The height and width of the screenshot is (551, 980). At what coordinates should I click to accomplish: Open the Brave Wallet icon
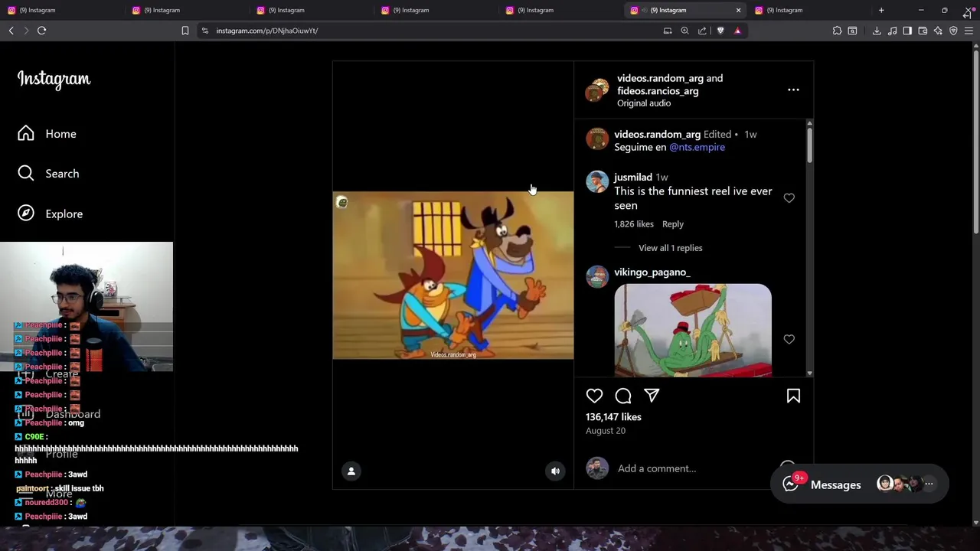click(923, 31)
